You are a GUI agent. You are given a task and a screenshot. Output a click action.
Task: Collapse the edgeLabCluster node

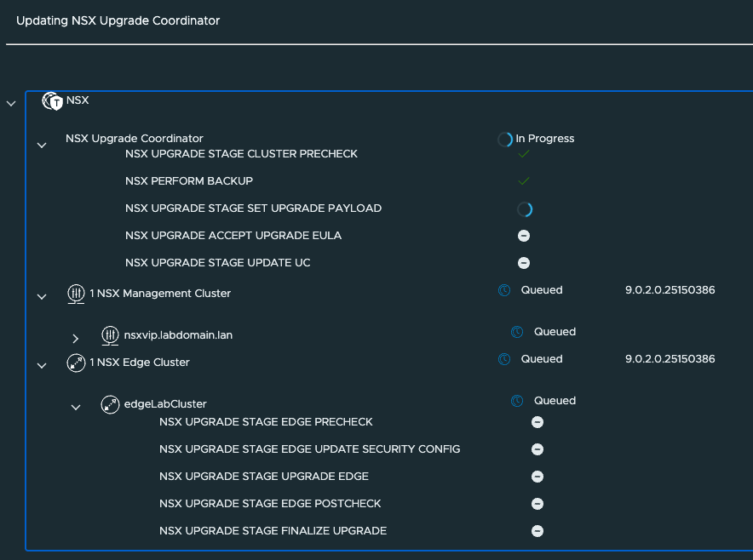(76, 408)
